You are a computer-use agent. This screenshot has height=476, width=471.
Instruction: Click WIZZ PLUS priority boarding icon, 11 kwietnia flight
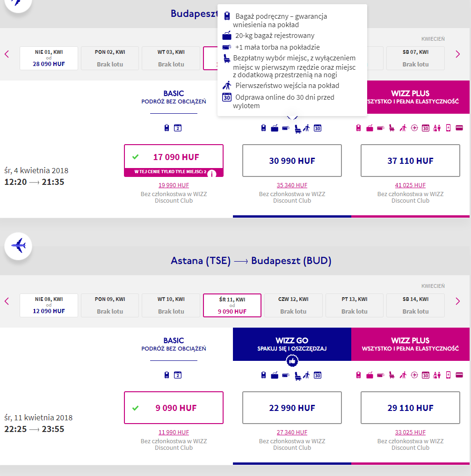tap(403, 375)
